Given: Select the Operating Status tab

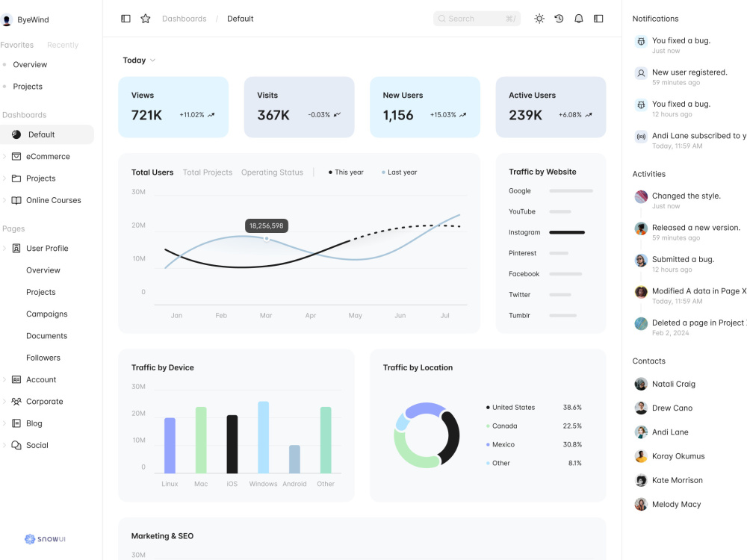Looking at the screenshot, I should click(x=272, y=172).
